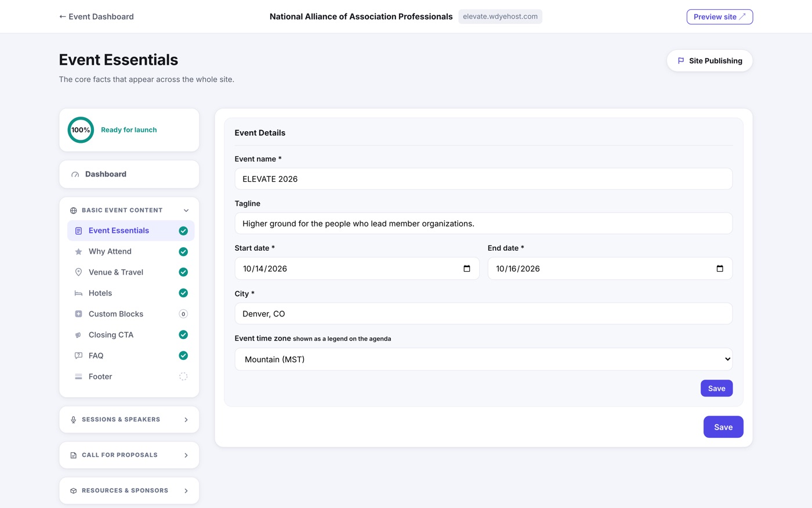
Task: Click the map pin icon for Venue & Travel
Action: tap(78, 272)
